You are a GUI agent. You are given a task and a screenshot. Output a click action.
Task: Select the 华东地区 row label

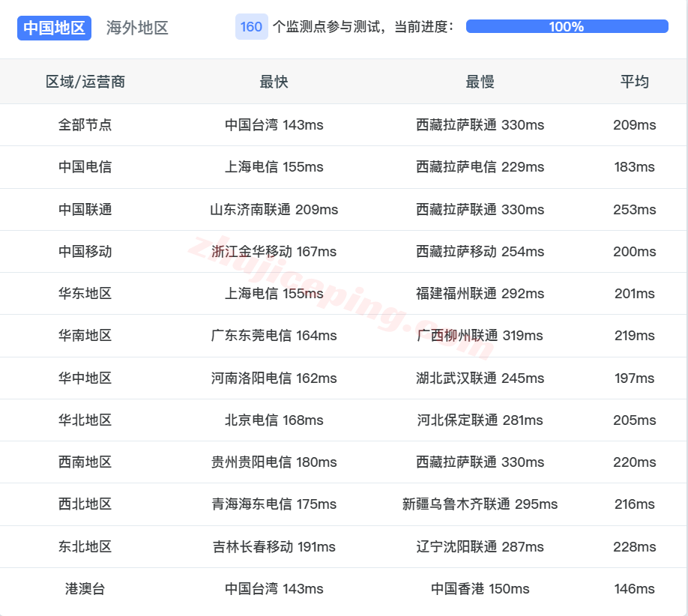[x=85, y=293]
